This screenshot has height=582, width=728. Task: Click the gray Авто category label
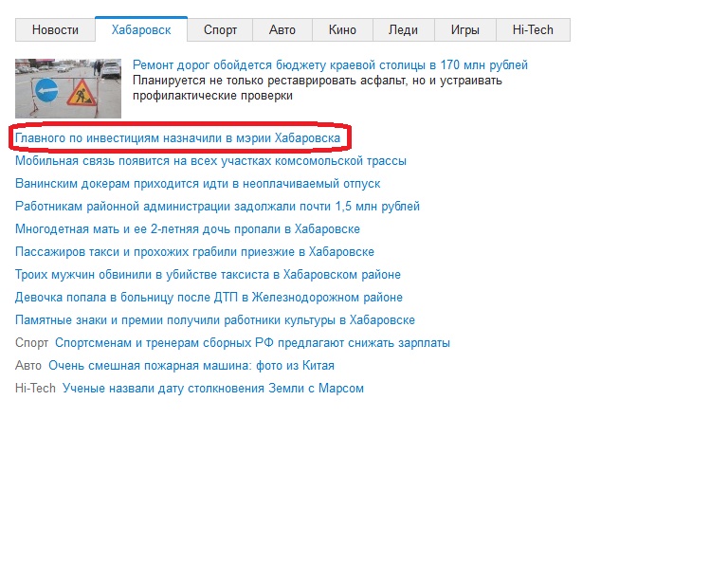tap(28, 366)
